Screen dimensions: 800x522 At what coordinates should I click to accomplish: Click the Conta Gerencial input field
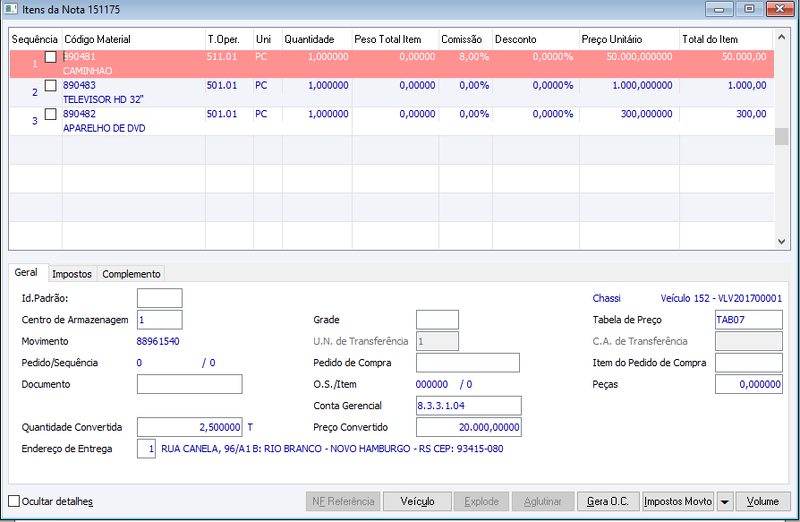[468, 406]
